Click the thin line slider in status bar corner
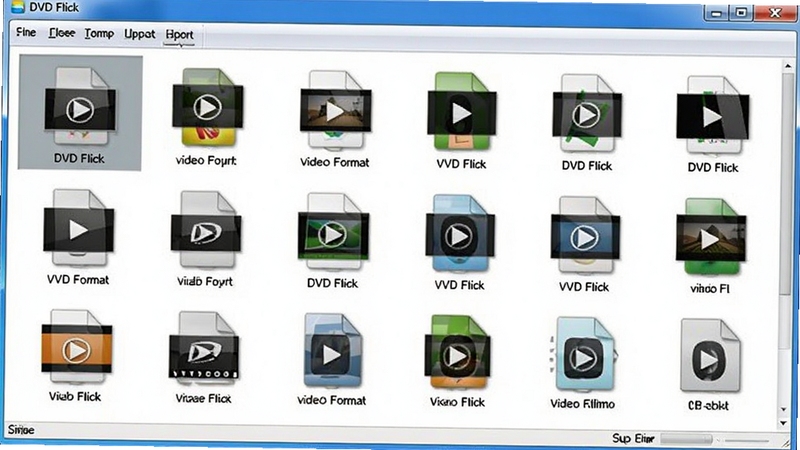 click(x=747, y=440)
